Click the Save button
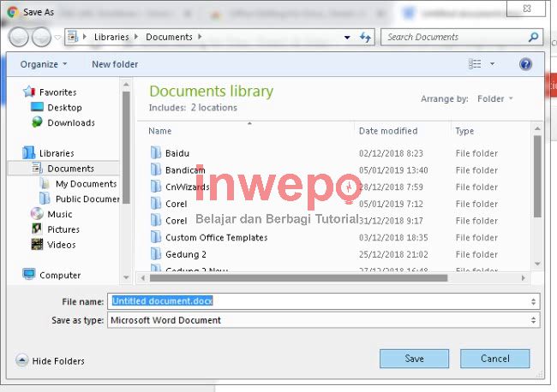557x392 pixels. click(x=414, y=359)
